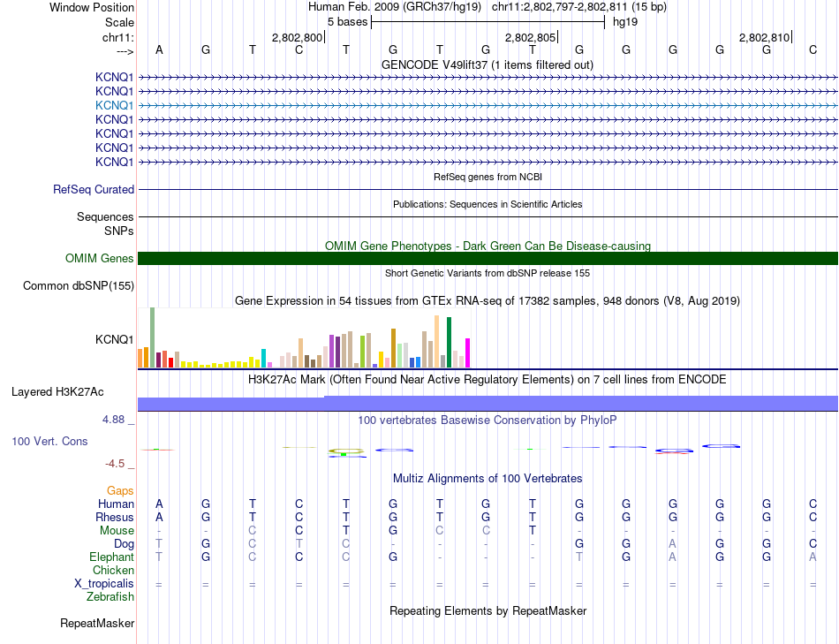Click the 2,802,805 ruler position marker
Viewport: 839px width, 644px height.
point(532,37)
